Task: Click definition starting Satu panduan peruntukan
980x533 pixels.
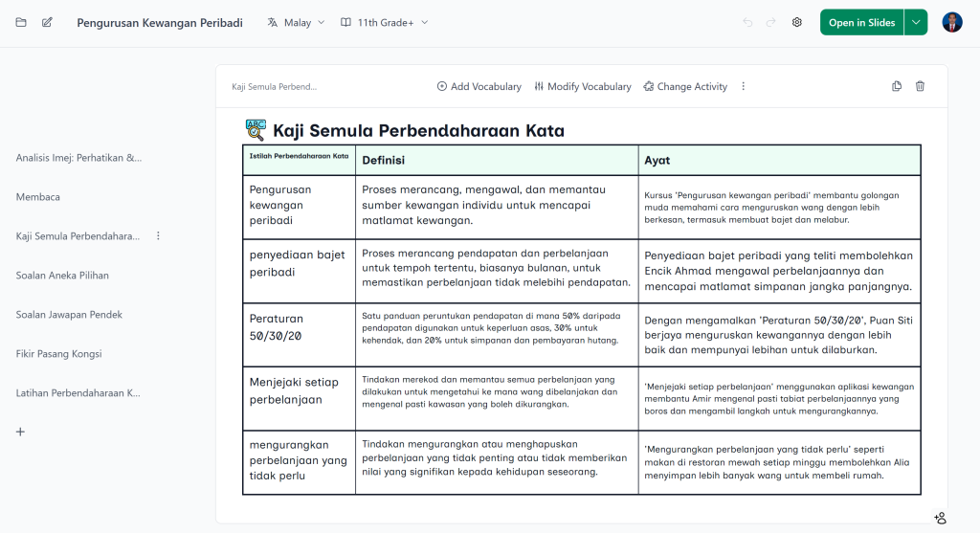Action: tap(497, 335)
